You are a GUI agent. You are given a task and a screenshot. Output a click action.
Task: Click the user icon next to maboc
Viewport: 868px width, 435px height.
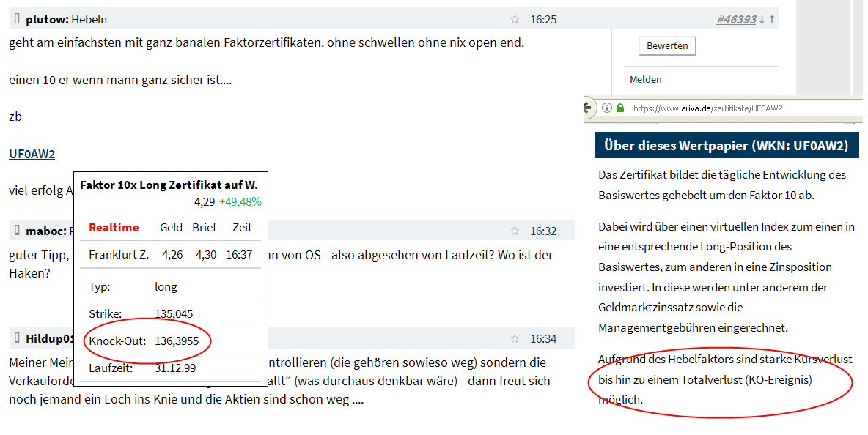(x=18, y=230)
